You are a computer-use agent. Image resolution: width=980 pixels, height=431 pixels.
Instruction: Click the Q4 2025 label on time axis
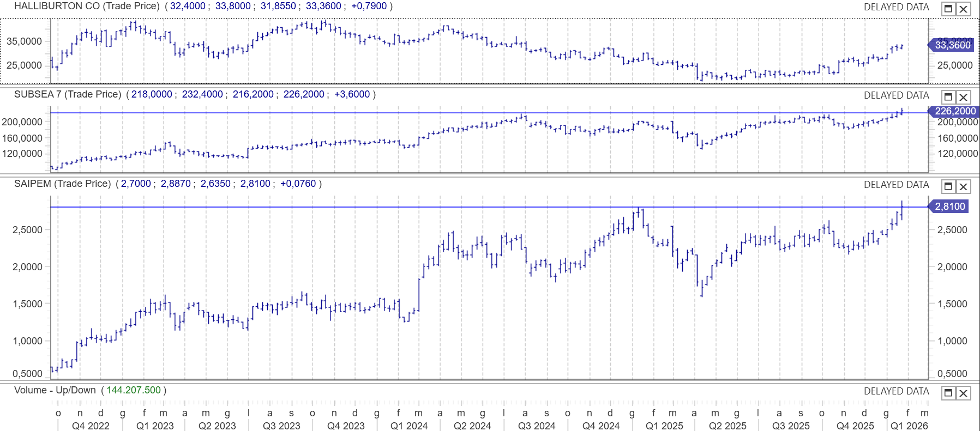[x=855, y=426]
